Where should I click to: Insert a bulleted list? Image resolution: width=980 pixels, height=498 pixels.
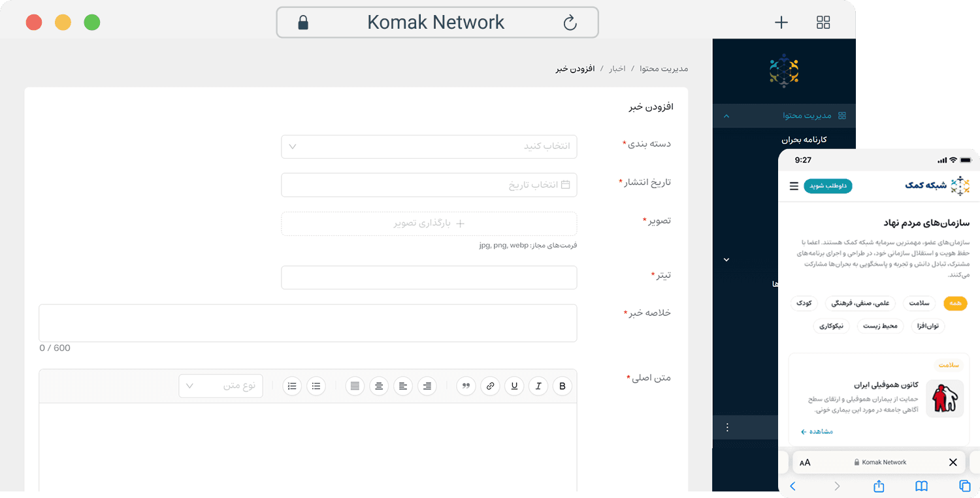316,386
